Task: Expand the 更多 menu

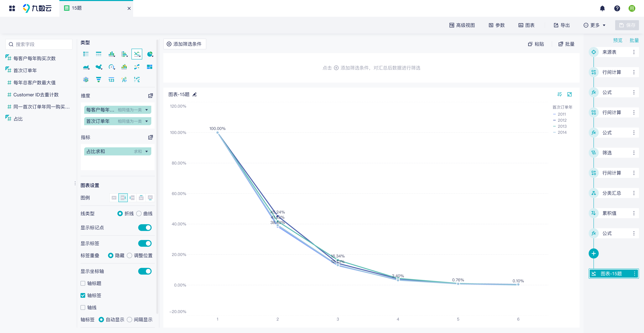Action: click(594, 25)
